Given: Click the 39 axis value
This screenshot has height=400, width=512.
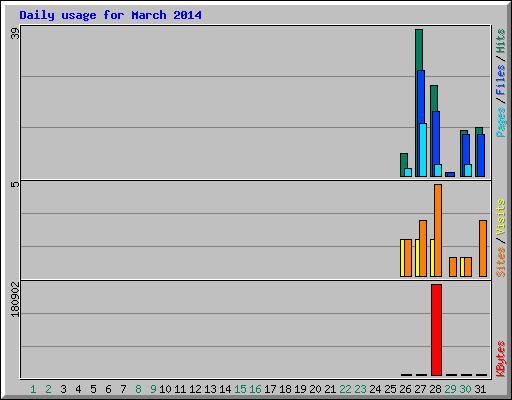Looking at the screenshot, I should coord(15,33).
